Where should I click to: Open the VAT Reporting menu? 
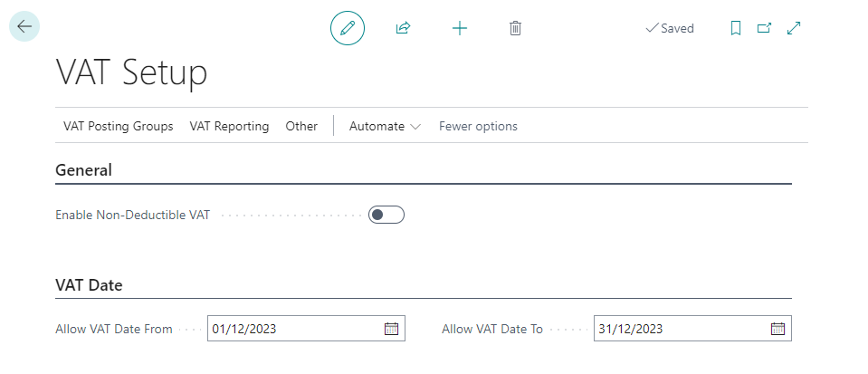pyautogui.click(x=229, y=127)
